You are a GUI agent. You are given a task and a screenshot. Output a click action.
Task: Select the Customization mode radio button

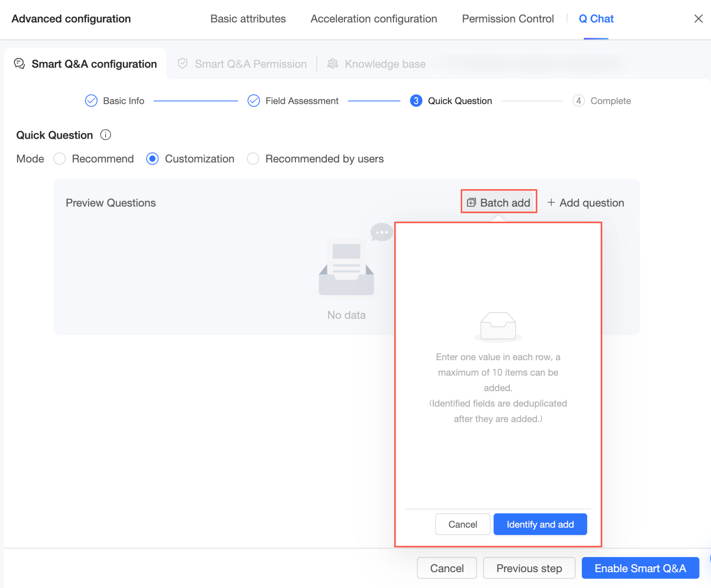click(x=152, y=159)
